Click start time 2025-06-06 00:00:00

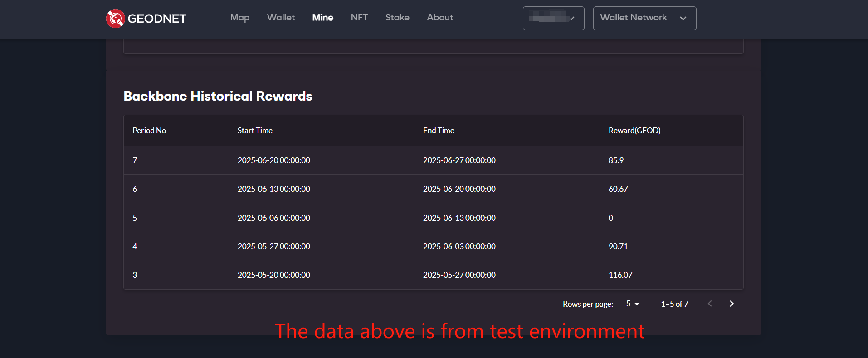coord(274,218)
